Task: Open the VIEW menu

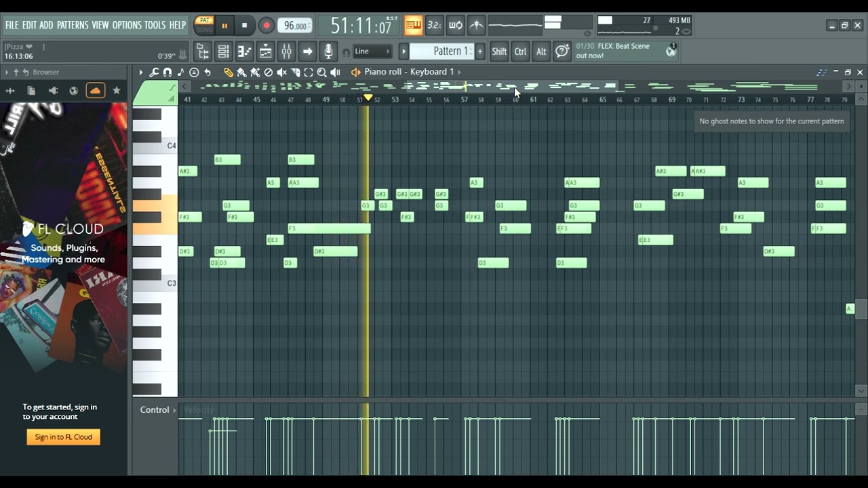Action: pyautogui.click(x=100, y=25)
